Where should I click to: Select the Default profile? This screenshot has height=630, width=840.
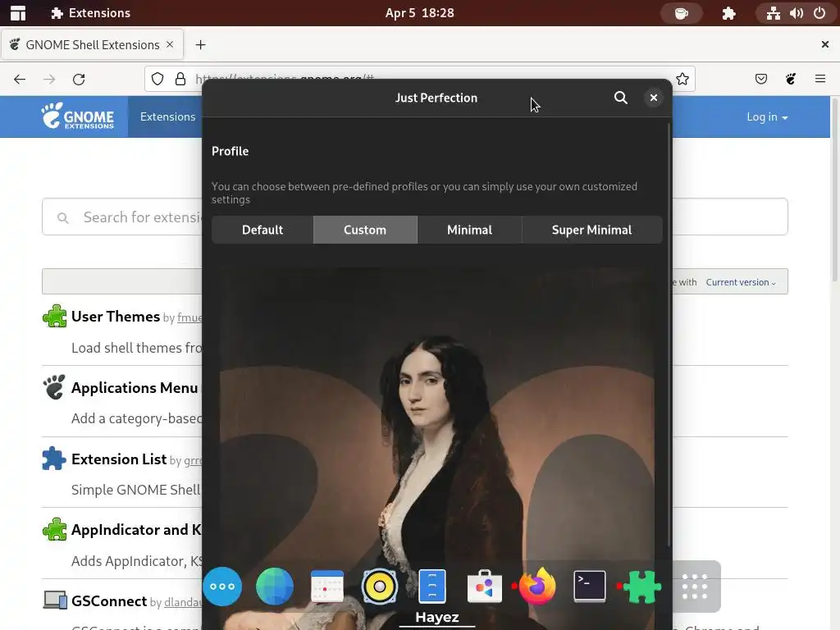click(262, 230)
